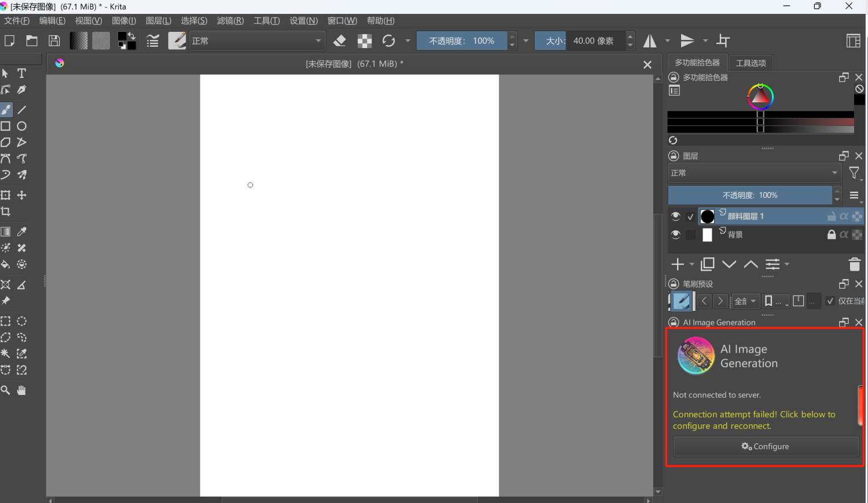Select the Polygon tool

[6, 142]
